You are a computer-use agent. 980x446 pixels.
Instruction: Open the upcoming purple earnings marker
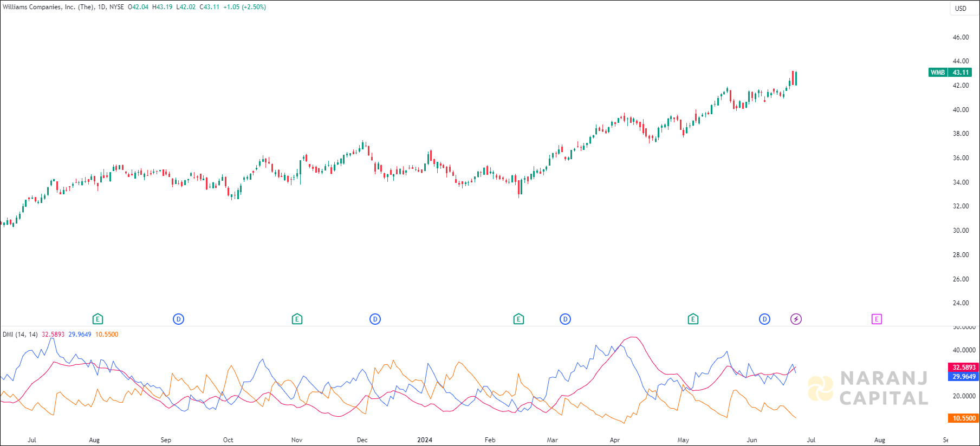point(877,319)
